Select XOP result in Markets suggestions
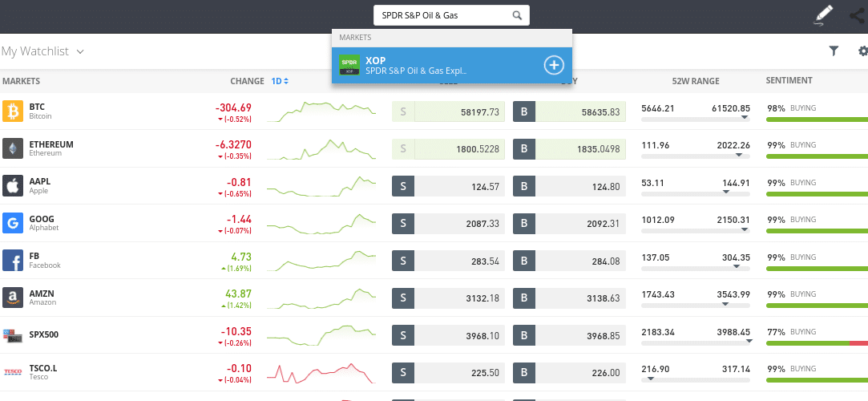The height and width of the screenshot is (401, 868). pyautogui.click(x=452, y=65)
